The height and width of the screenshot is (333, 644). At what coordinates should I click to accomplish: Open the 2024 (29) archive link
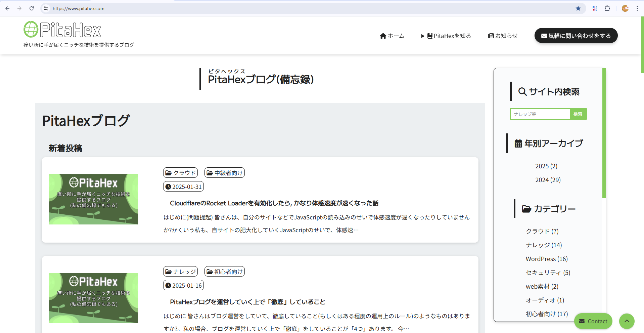tap(548, 180)
